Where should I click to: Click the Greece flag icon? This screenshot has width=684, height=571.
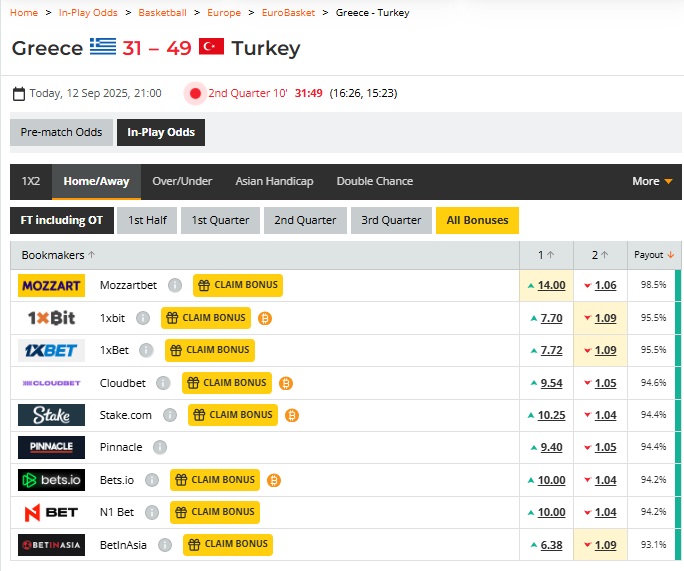[103, 47]
